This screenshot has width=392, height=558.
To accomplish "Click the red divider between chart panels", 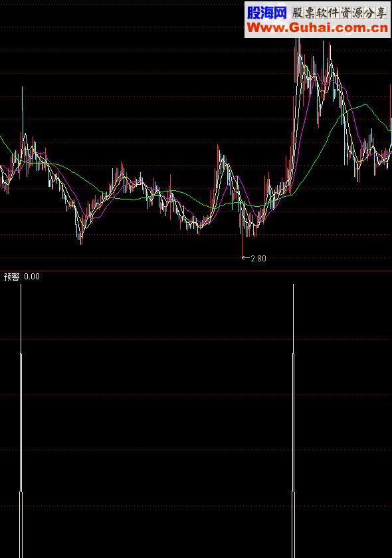I will (196, 271).
